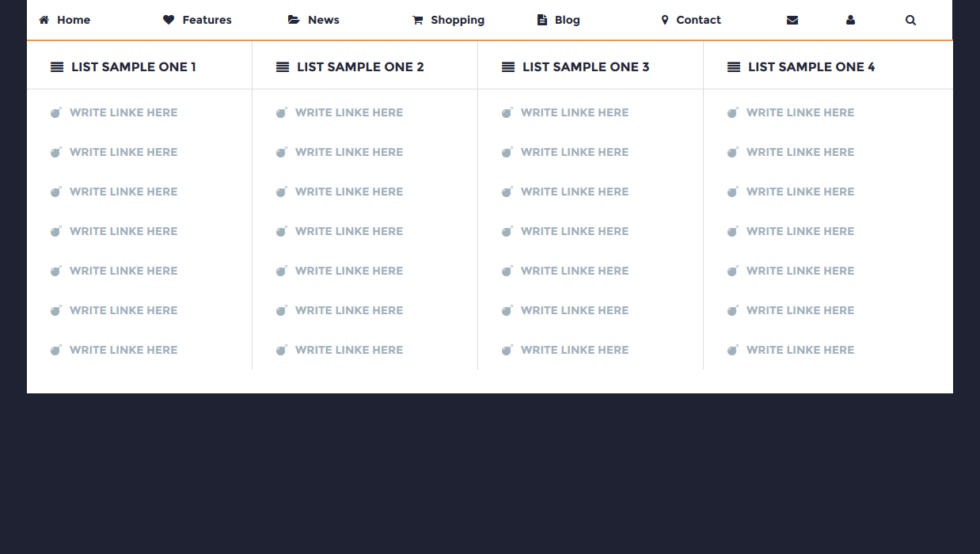980x554 pixels.
Task: Open last Write Linke Here under List Sample One 2
Action: pyautogui.click(x=349, y=350)
